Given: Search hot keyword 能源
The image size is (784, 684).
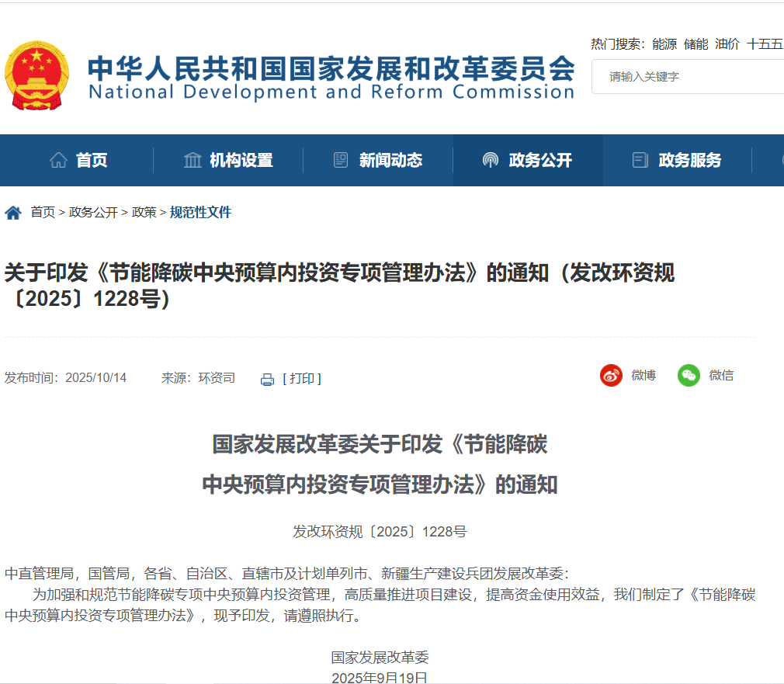Looking at the screenshot, I should coord(664,44).
